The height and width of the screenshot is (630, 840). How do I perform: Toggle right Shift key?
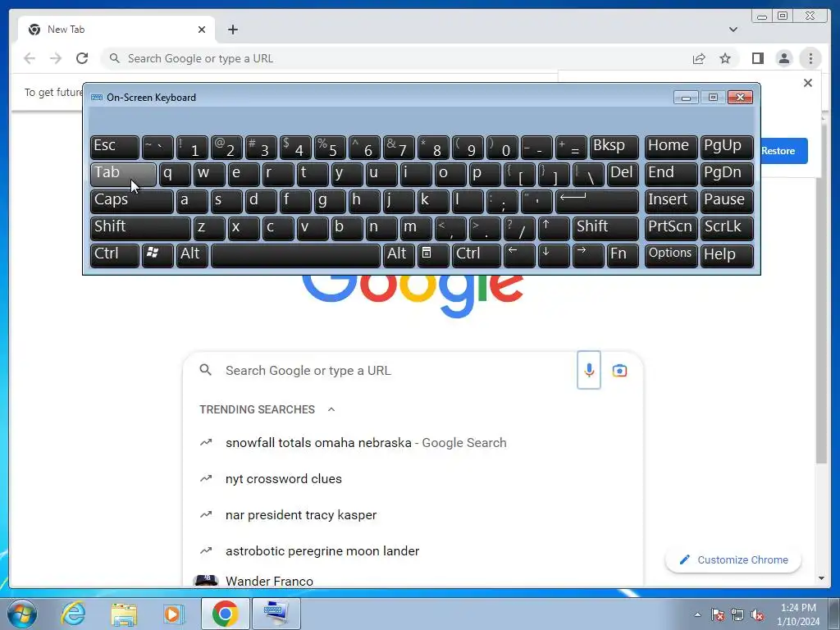click(x=605, y=228)
